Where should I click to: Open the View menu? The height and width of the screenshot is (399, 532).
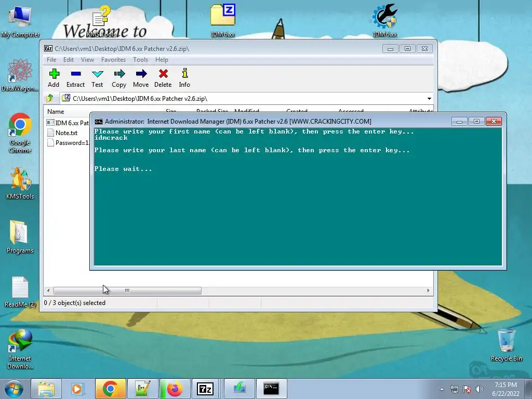pos(87,60)
